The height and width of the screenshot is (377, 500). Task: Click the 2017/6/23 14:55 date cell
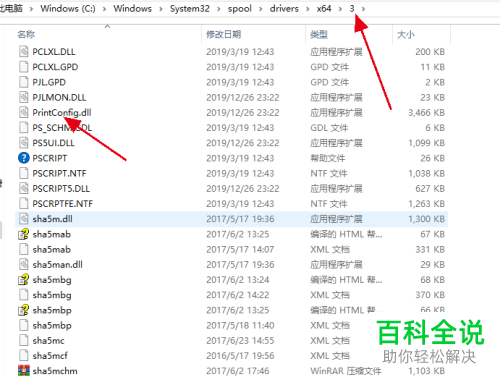pos(240,341)
